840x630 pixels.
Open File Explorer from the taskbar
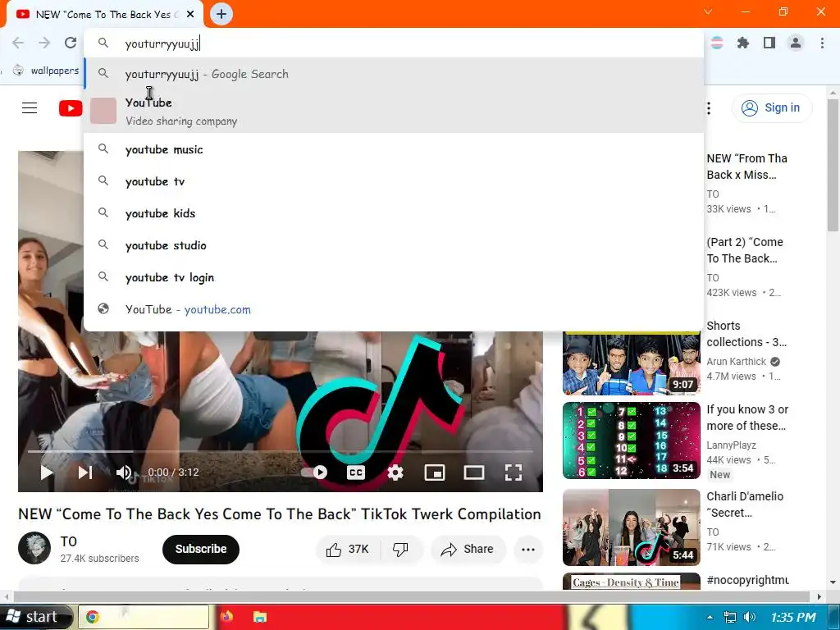(260, 617)
